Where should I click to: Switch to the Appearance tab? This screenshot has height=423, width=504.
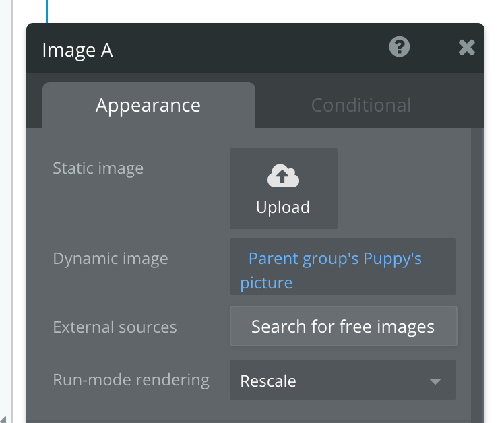click(148, 105)
